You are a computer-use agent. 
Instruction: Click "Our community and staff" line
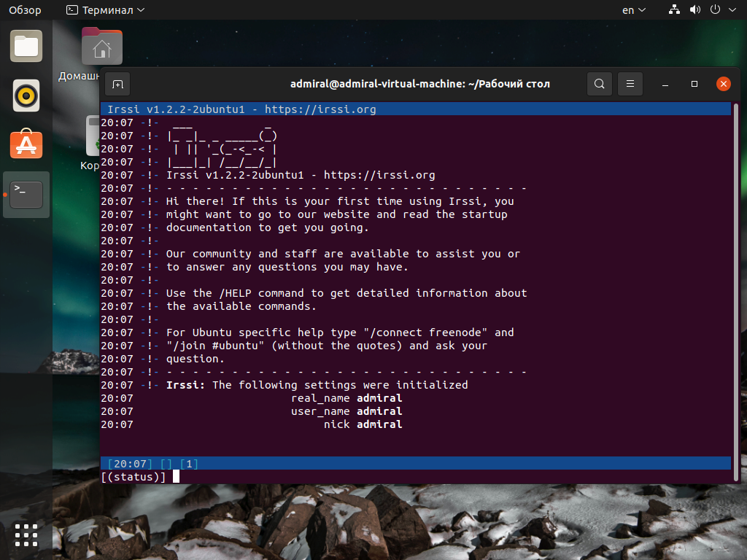tap(343, 254)
